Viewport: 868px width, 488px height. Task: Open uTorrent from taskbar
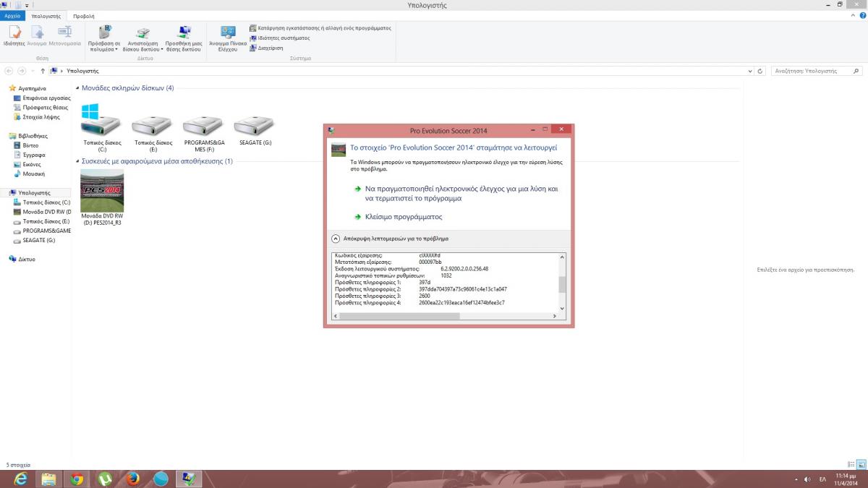[105, 479]
